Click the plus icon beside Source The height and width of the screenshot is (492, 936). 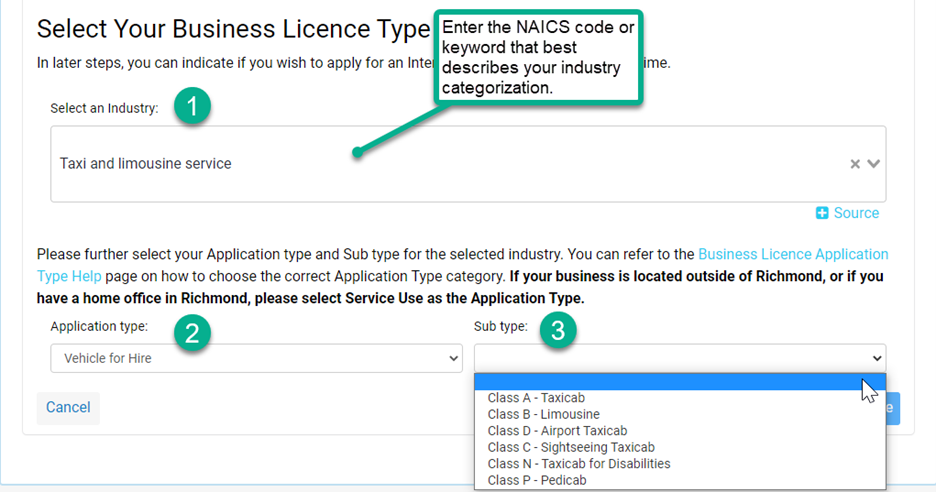822,213
